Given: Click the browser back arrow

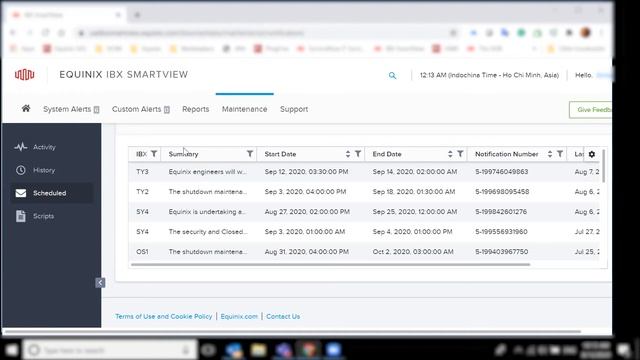Looking at the screenshot, I should pos(13,33).
